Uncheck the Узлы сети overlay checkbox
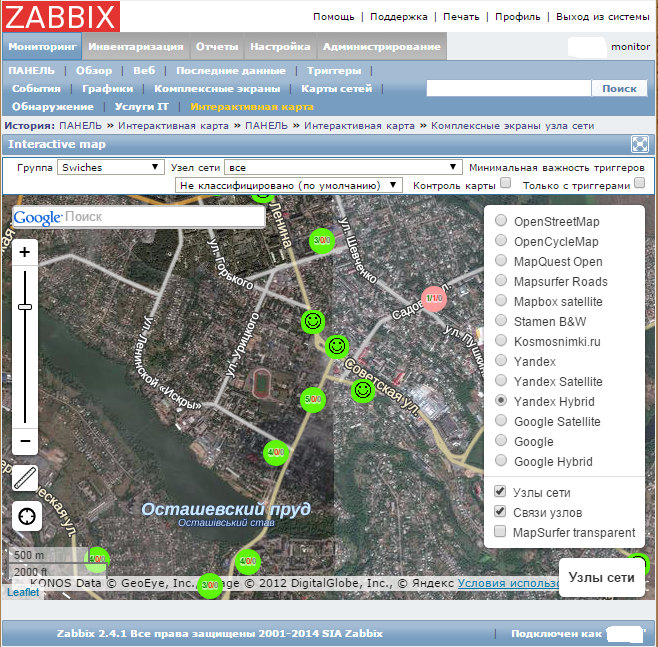This screenshot has height=647, width=658. click(x=500, y=491)
